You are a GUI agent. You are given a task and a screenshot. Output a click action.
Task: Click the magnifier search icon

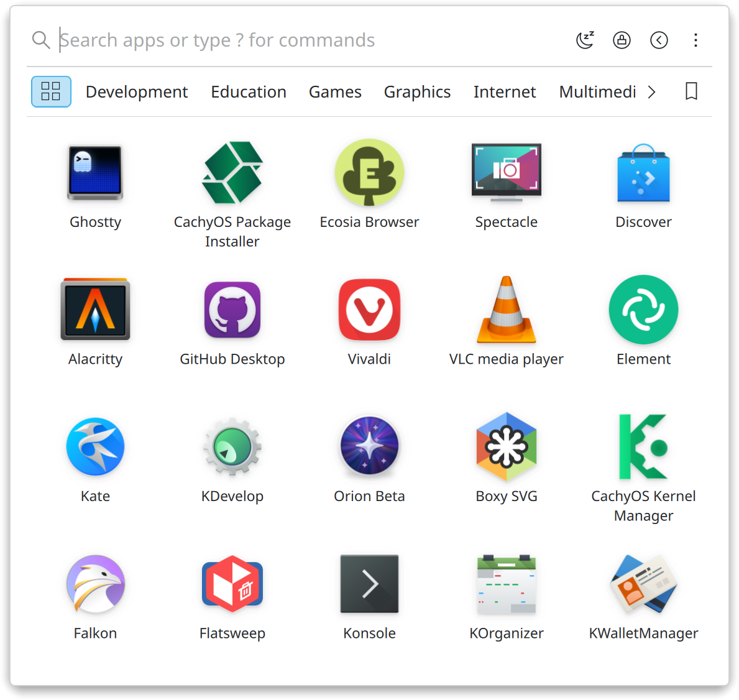pos(41,40)
